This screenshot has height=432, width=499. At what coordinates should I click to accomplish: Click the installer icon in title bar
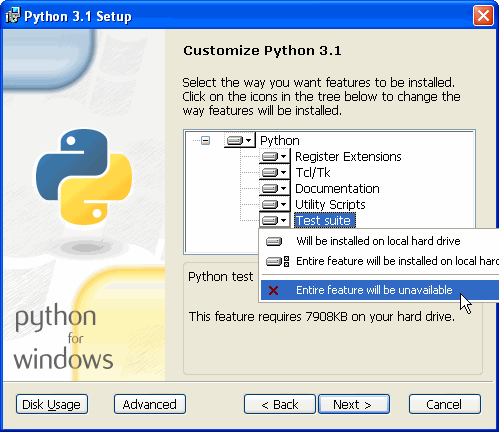coord(13,16)
